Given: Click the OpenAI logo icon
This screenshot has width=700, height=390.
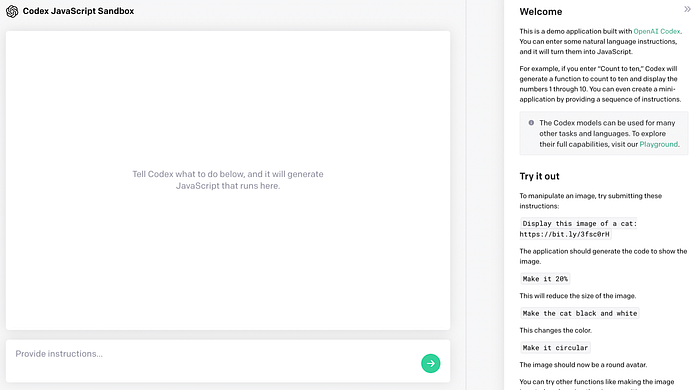Looking at the screenshot, I should pyautogui.click(x=12, y=11).
